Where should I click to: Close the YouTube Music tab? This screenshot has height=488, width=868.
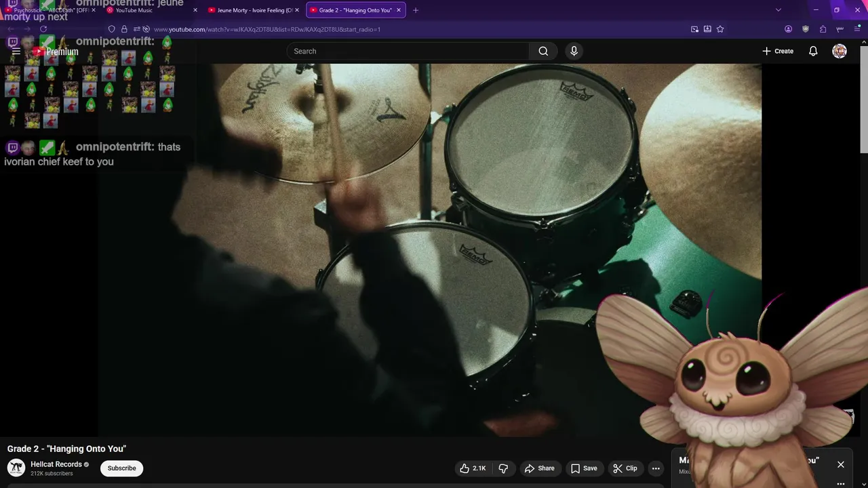[195, 10]
